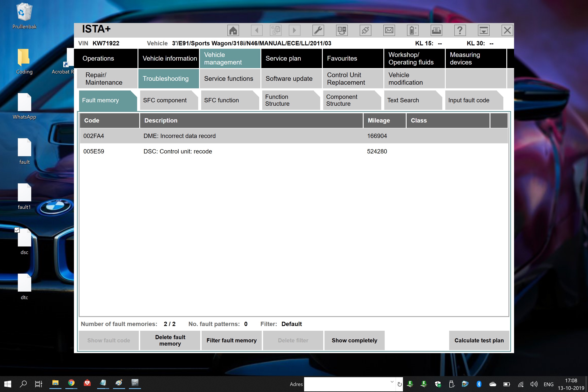
Task: Open the volume speaker tray icon
Action: tap(534, 384)
